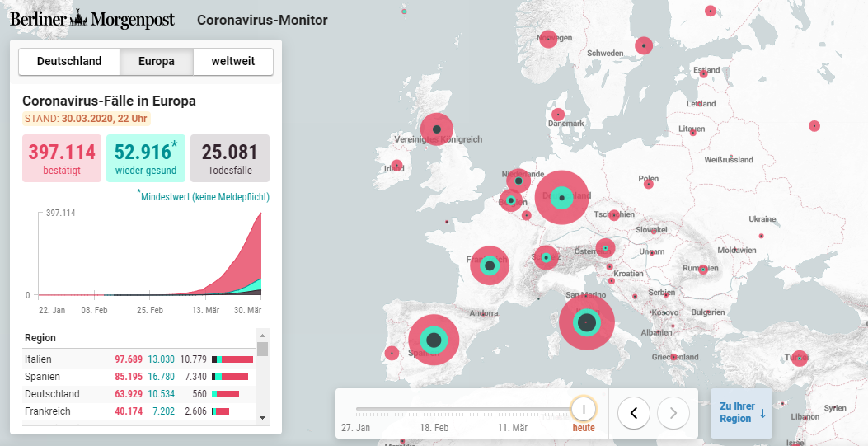Switch to the Deutschland tab

(69, 62)
